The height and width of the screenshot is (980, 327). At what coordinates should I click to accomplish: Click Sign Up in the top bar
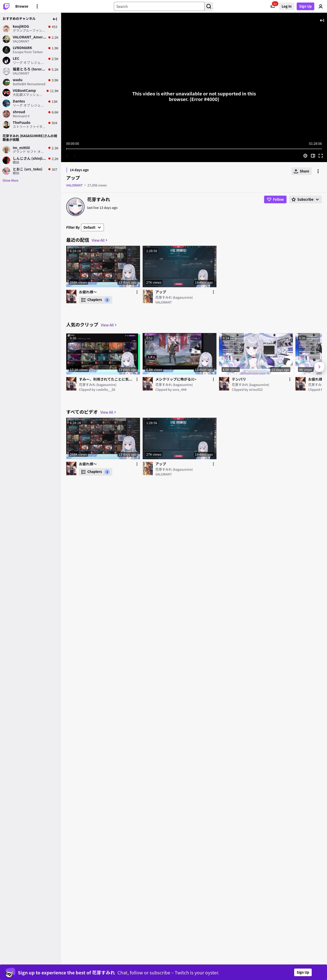click(x=305, y=6)
